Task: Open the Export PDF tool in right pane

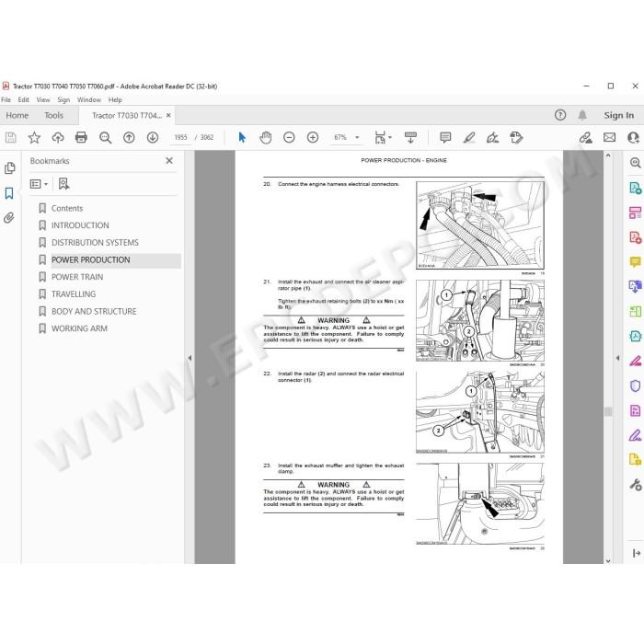Action: coord(635,188)
